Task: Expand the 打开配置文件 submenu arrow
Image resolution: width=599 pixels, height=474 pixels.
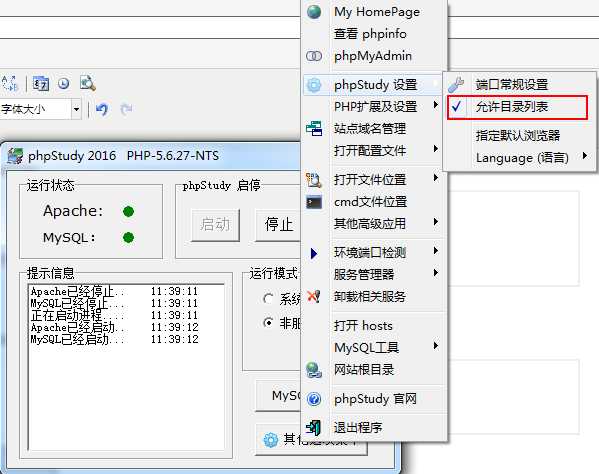Action: coord(436,149)
